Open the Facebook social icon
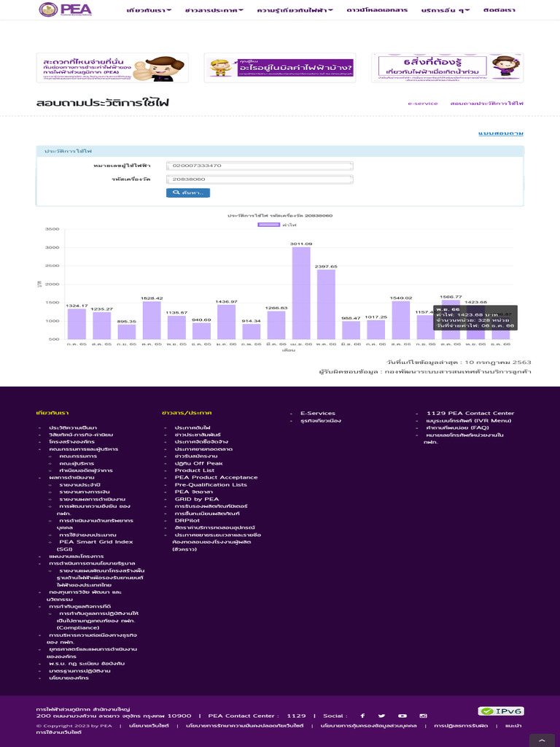Viewport: 560px width, 747px height. pyautogui.click(x=362, y=716)
